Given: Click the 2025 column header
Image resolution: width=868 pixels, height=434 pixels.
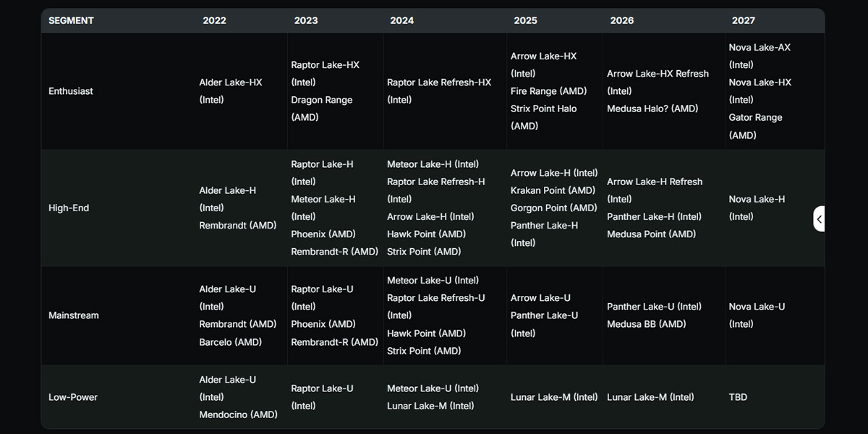Looking at the screenshot, I should (x=526, y=20).
